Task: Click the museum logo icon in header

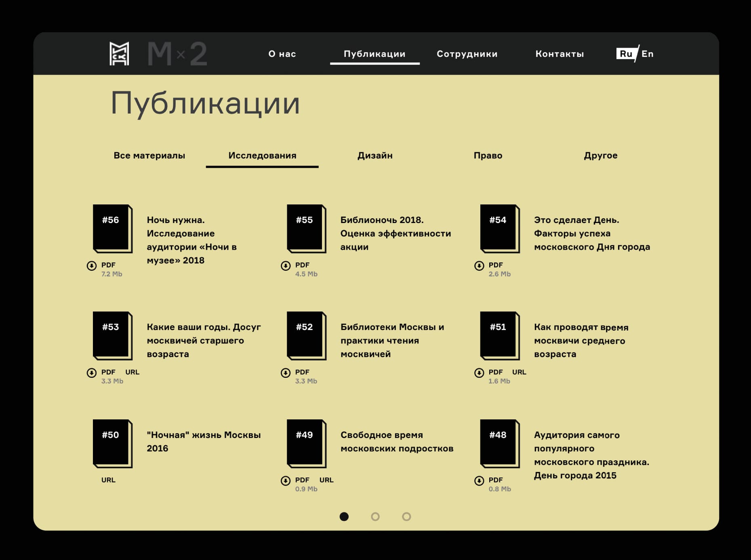Action: (119, 54)
